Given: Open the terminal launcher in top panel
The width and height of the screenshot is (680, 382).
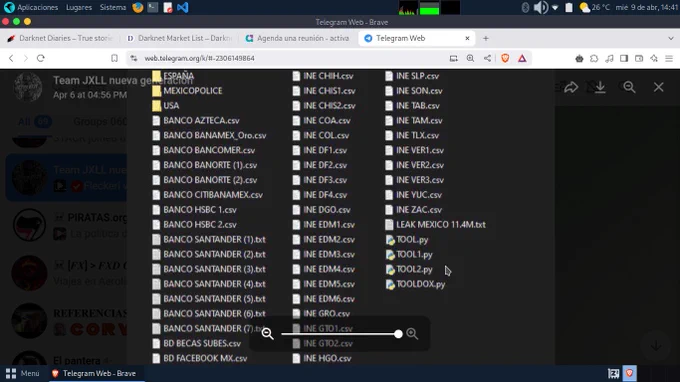Looking at the screenshot, I should point(153,7).
